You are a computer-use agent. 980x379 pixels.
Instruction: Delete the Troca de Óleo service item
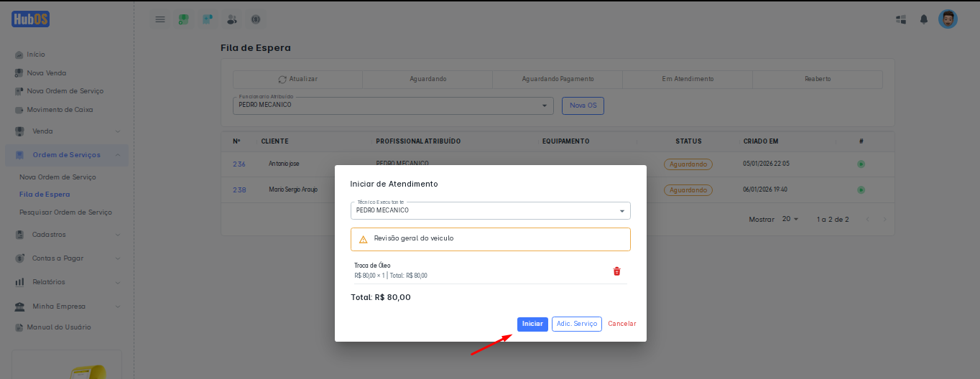(x=616, y=271)
